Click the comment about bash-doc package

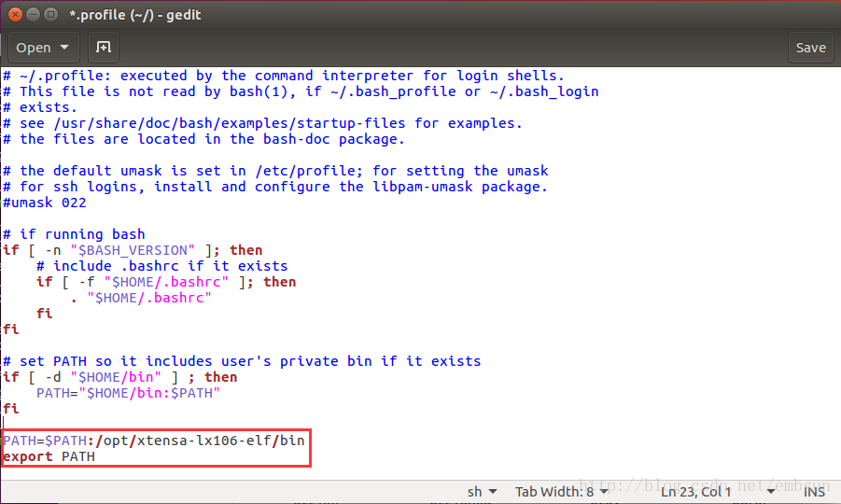coord(203,139)
